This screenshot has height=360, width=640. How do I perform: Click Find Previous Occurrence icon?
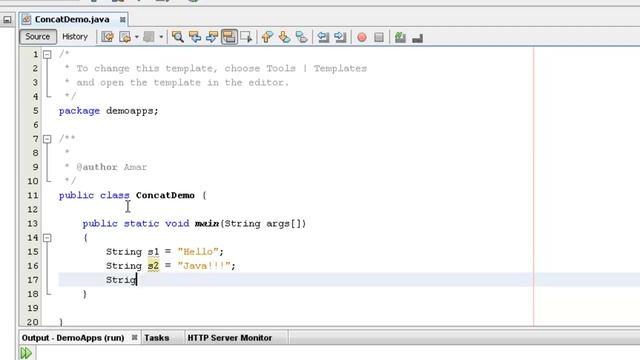[195, 37]
